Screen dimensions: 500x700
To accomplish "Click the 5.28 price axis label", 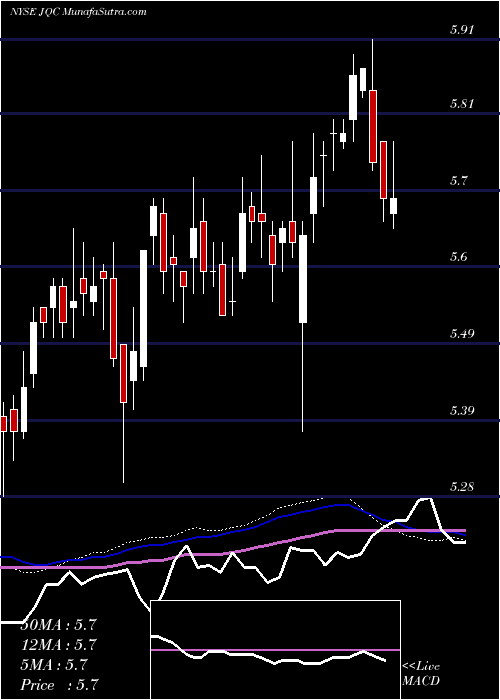I will point(461,487).
